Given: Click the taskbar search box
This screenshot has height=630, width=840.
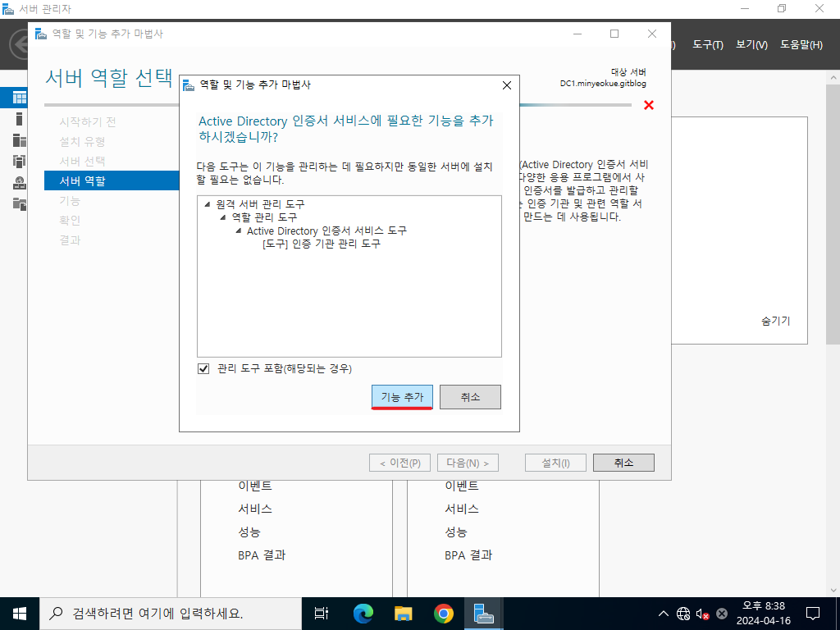Looking at the screenshot, I should coord(171,614).
